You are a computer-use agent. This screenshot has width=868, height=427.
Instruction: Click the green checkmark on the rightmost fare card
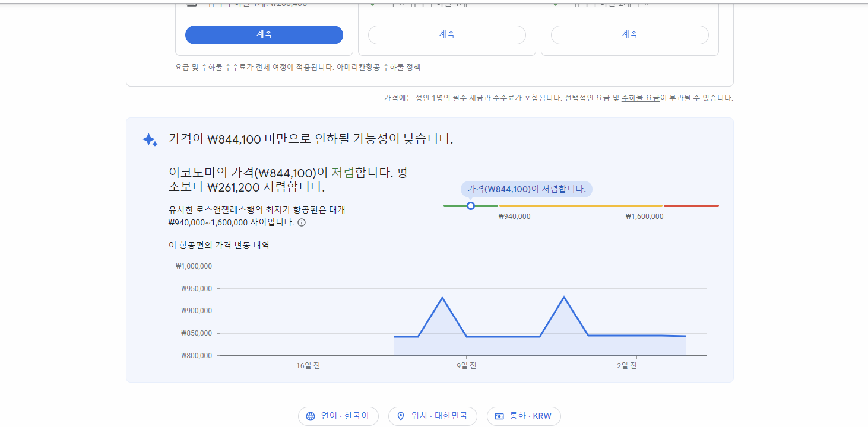pos(555,4)
